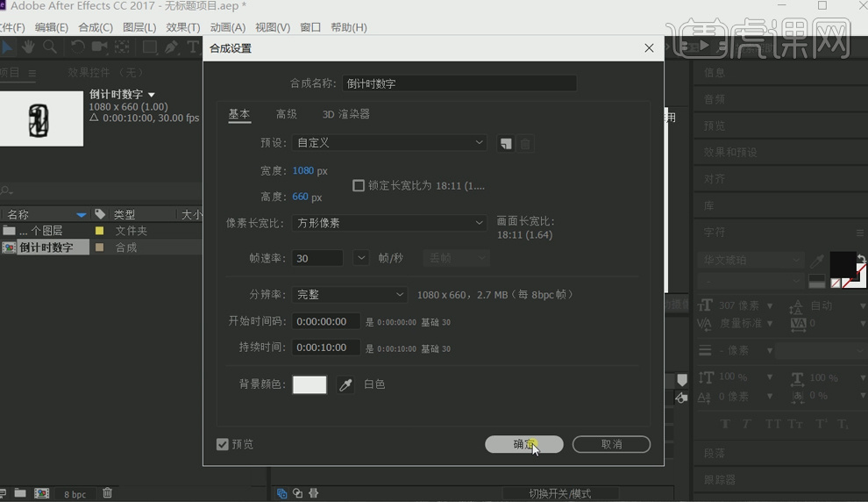
Task: Expand the composition name arrow in project panel
Action: pyautogui.click(x=152, y=95)
